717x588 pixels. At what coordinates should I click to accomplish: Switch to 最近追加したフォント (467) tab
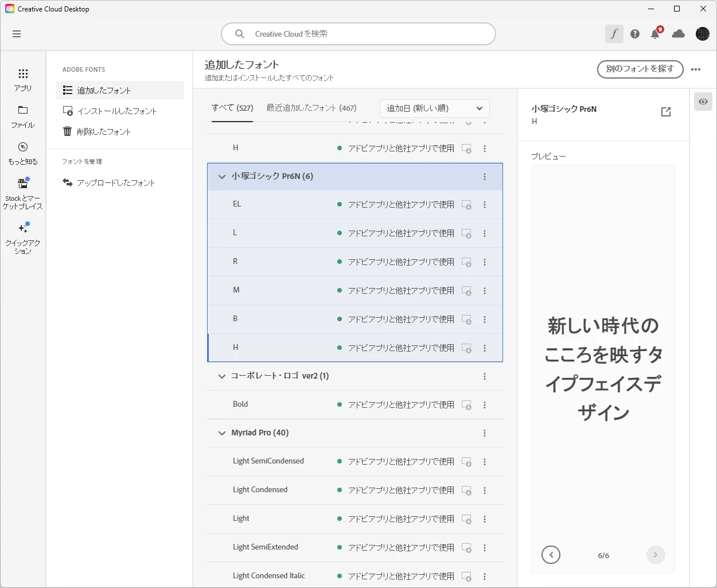[311, 108]
